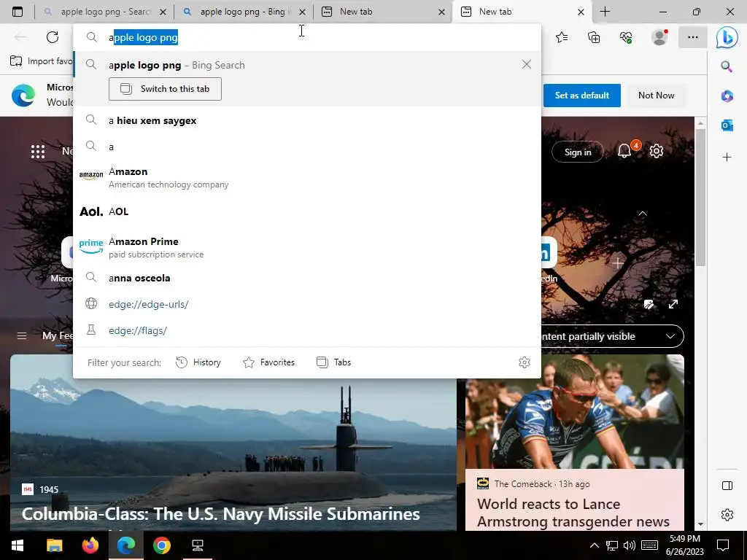Click the Not Now button
The height and width of the screenshot is (560, 747).
point(656,96)
